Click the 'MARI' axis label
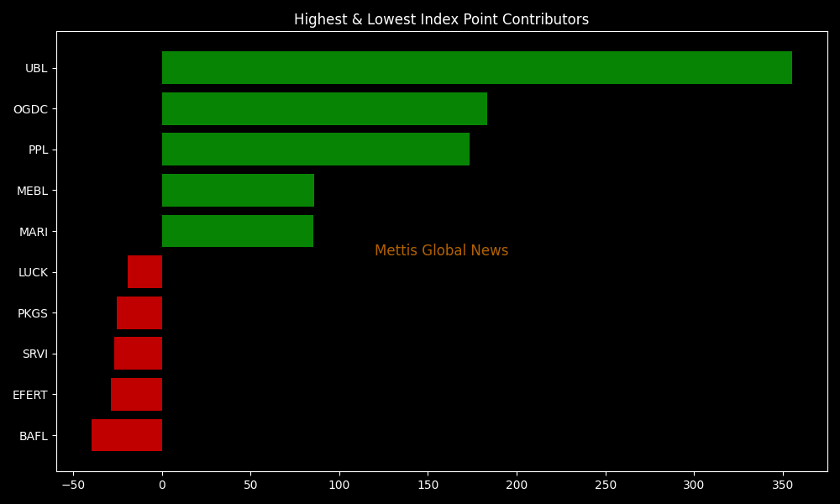840x504 pixels. (34, 232)
